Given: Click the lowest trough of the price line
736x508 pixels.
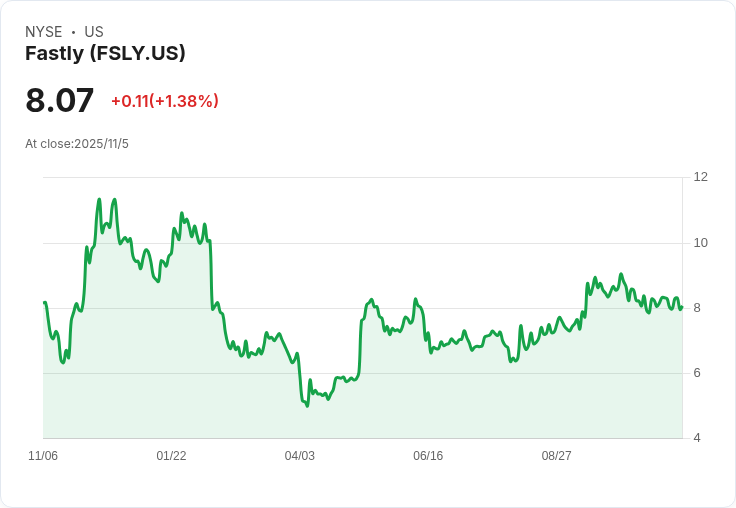Looking at the screenshot, I should click(x=307, y=405).
